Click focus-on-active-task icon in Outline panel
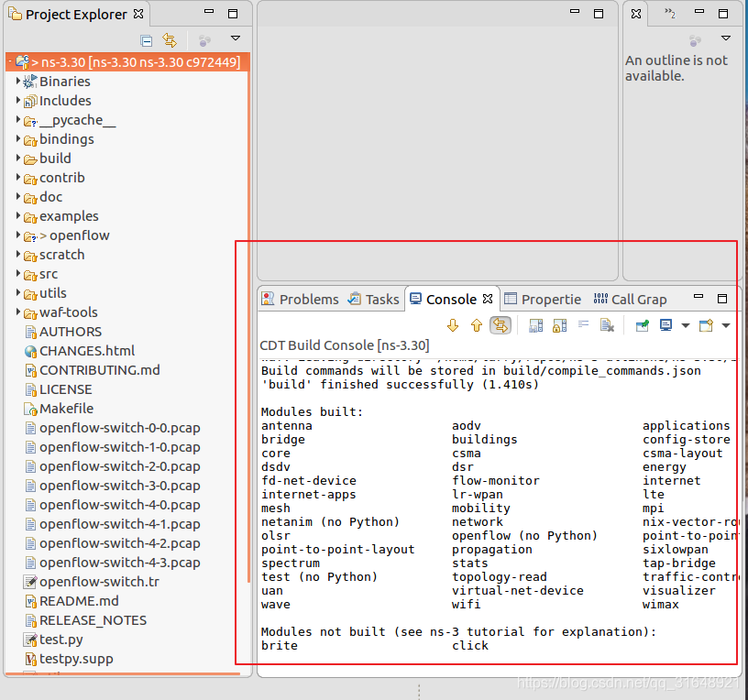 coord(696,41)
